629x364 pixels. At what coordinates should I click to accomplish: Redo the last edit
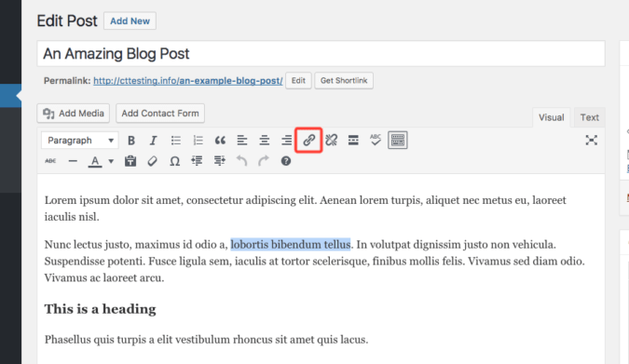264,161
